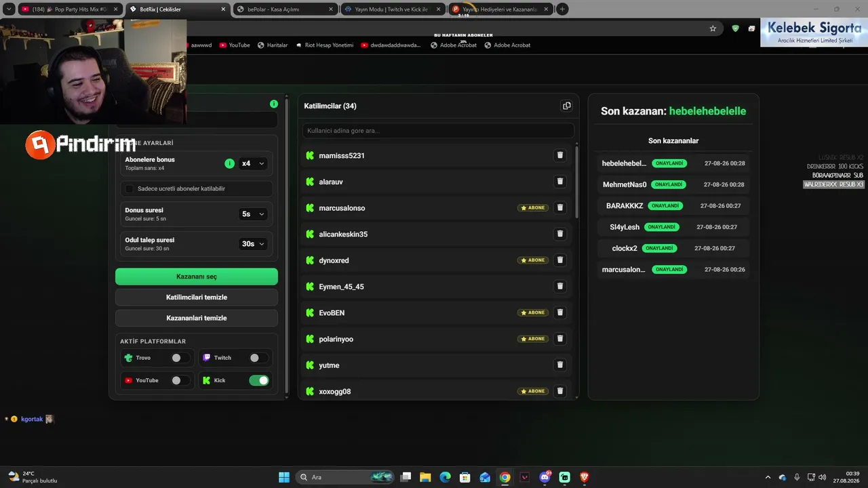Enable the YouTube platform toggle

tap(180, 380)
